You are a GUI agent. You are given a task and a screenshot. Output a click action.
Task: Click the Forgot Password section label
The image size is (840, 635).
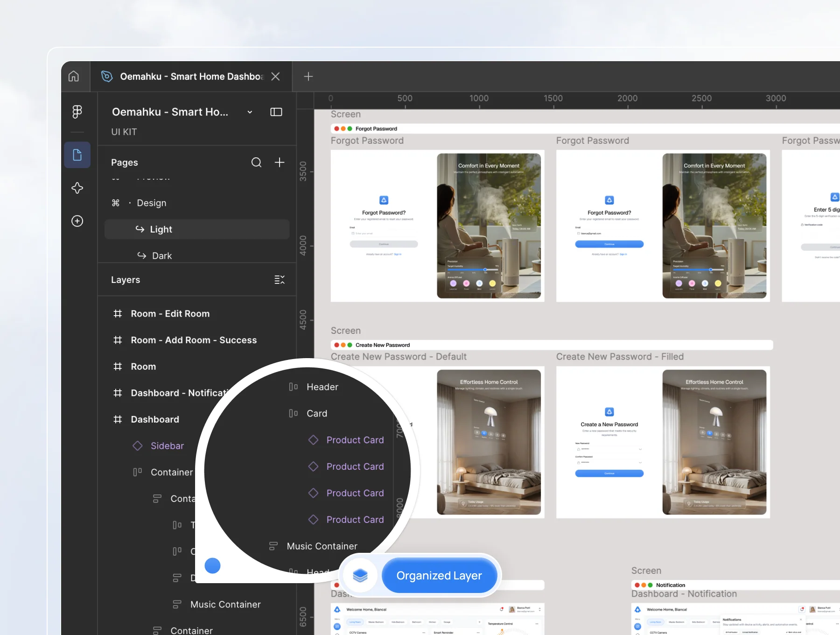tap(376, 129)
